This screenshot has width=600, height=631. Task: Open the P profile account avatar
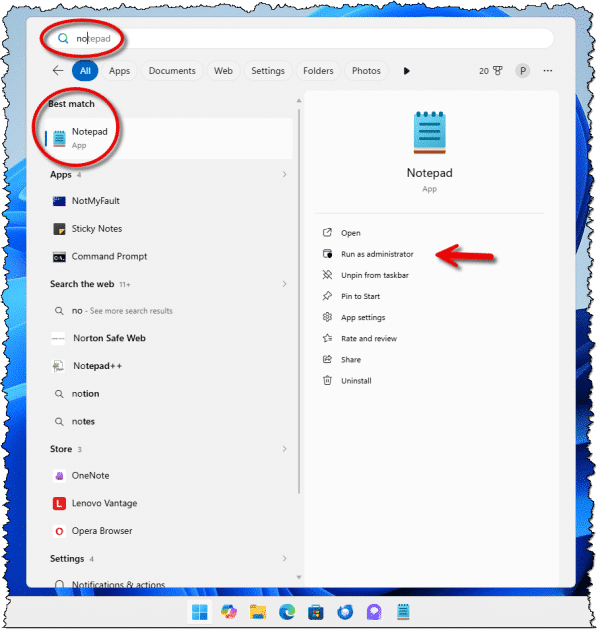point(523,71)
